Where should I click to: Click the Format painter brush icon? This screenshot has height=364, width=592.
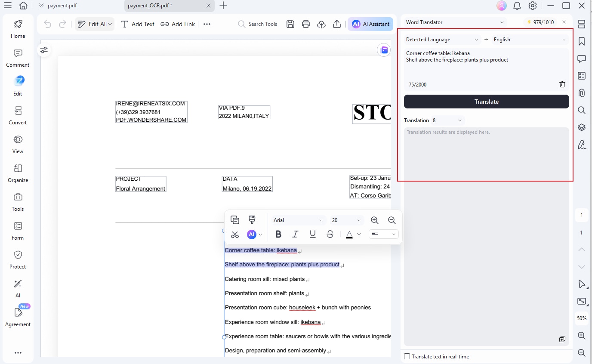[252, 220]
